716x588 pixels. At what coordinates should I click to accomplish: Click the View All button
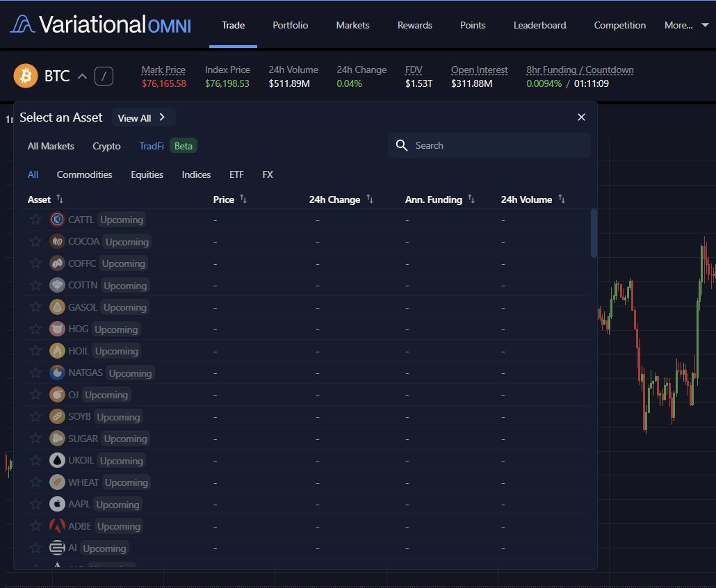click(143, 117)
